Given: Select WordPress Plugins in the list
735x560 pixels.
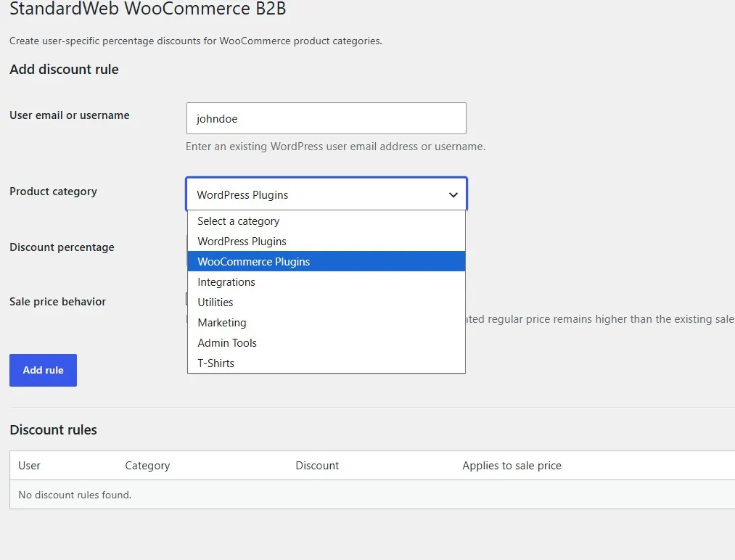Looking at the screenshot, I should click(327, 242).
